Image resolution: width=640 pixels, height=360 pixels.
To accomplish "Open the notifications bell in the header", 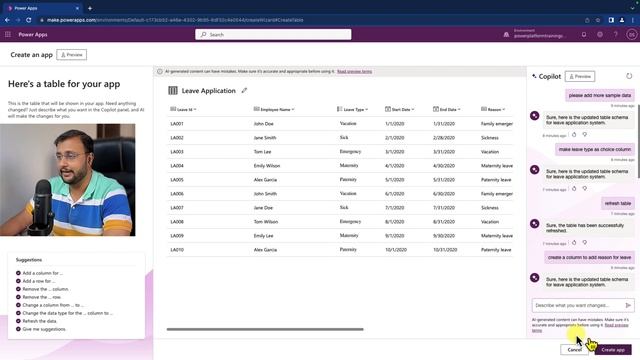I will coord(584,35).
